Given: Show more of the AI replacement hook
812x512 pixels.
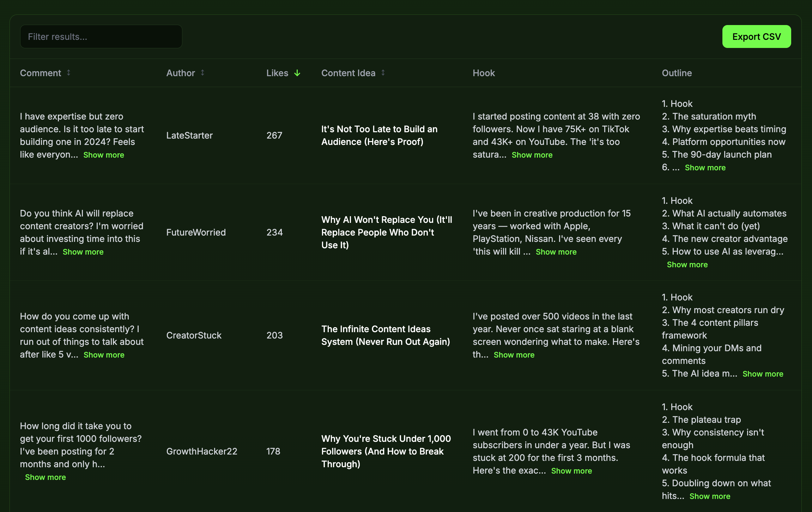Looking at the screenshot, I should click(556, 252).
